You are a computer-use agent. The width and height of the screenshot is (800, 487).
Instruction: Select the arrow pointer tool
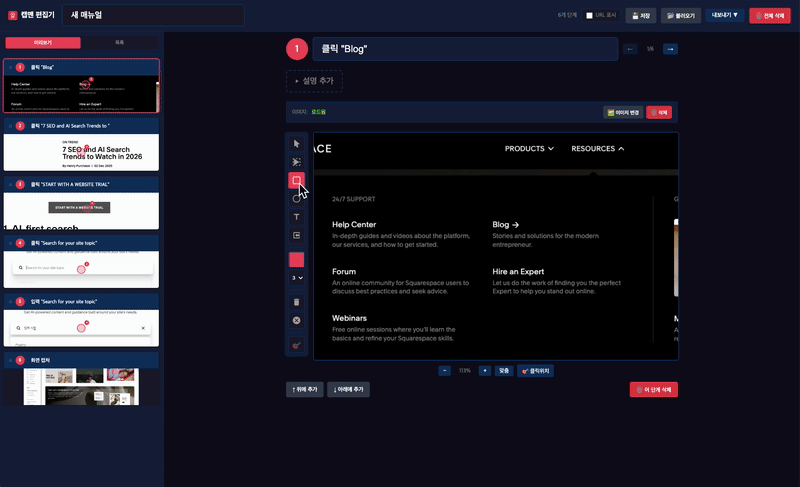(x=296, y=144)
